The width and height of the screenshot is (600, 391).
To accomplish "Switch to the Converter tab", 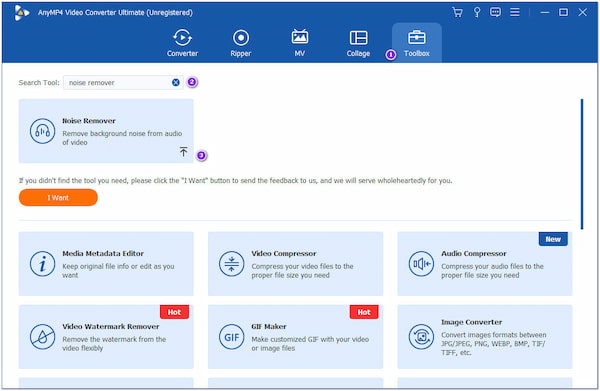I will tap(183, 42).
